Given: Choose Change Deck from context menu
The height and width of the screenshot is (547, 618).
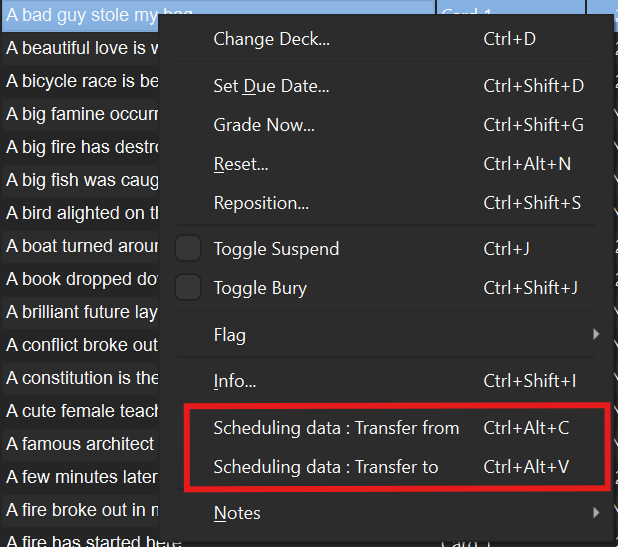Looking at the screenshot, I should pyautogui.click(x=271, y=40).
